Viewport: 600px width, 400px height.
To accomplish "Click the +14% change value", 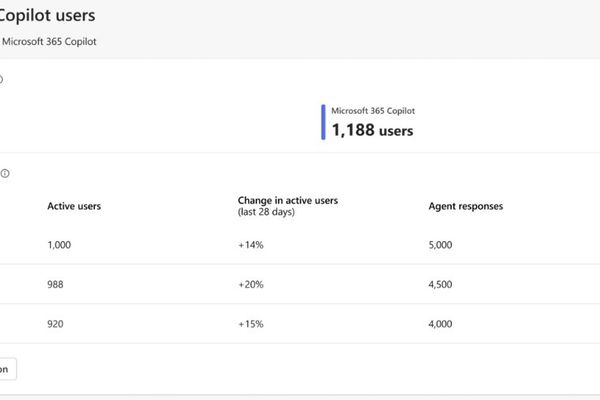I will pos(251,245).
